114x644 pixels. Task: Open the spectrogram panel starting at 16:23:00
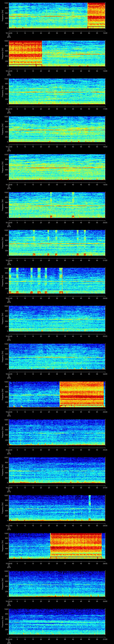pos(57,356)
